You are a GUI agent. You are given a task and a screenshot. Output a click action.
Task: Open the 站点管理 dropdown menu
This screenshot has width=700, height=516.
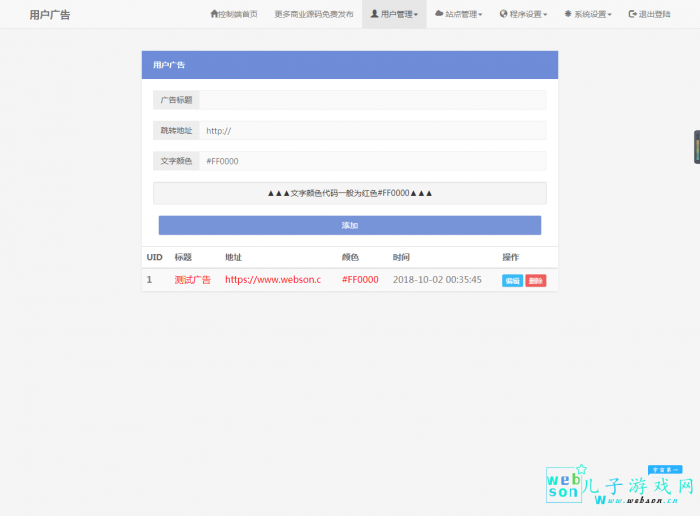[x=460, y=15]
